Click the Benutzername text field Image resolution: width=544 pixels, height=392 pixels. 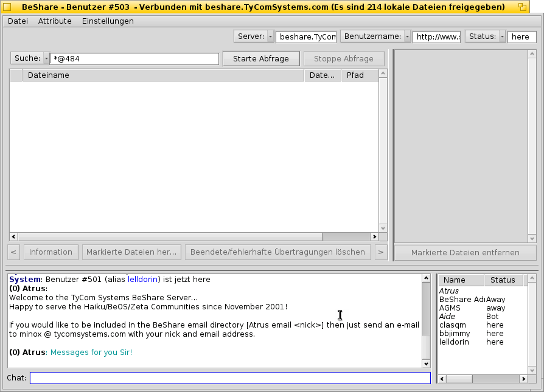[x=436, y=36]
